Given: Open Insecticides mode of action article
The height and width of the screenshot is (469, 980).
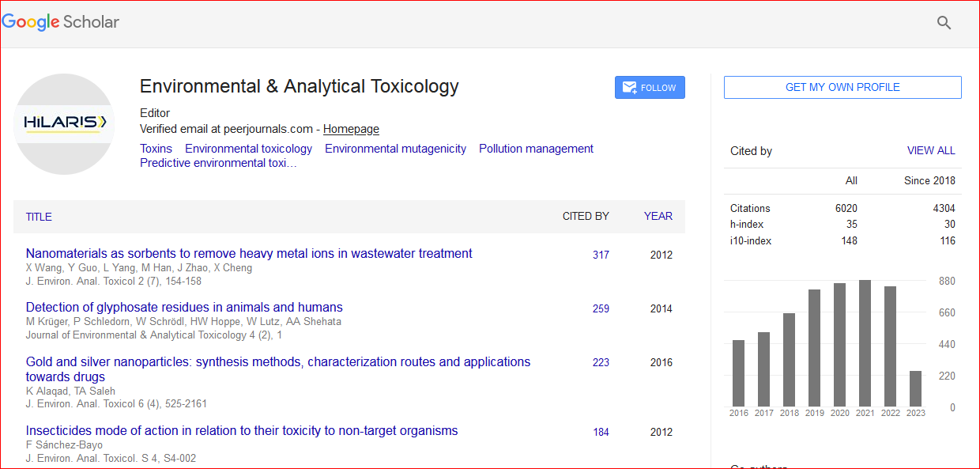Looking at the screenshot, I should [x=242, y=431].
